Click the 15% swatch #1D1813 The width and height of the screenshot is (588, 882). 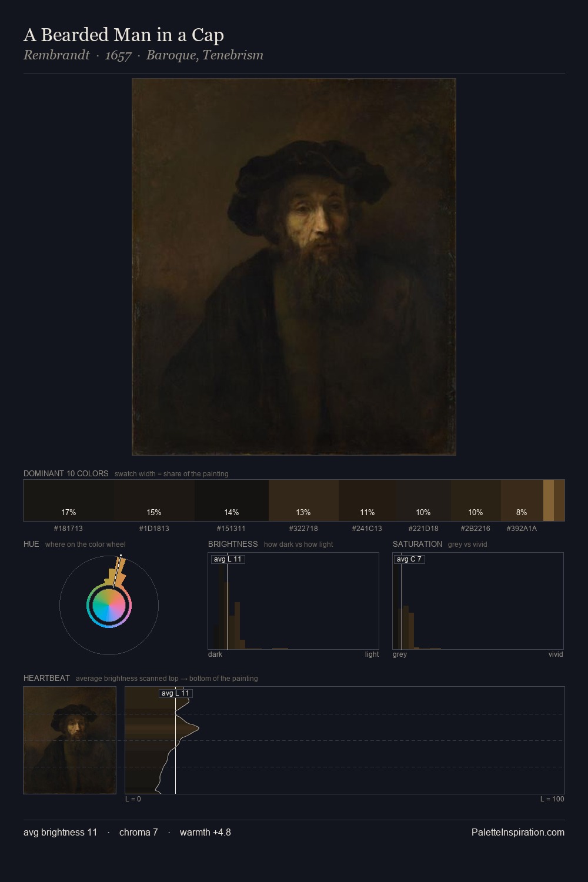click(154, 500)
